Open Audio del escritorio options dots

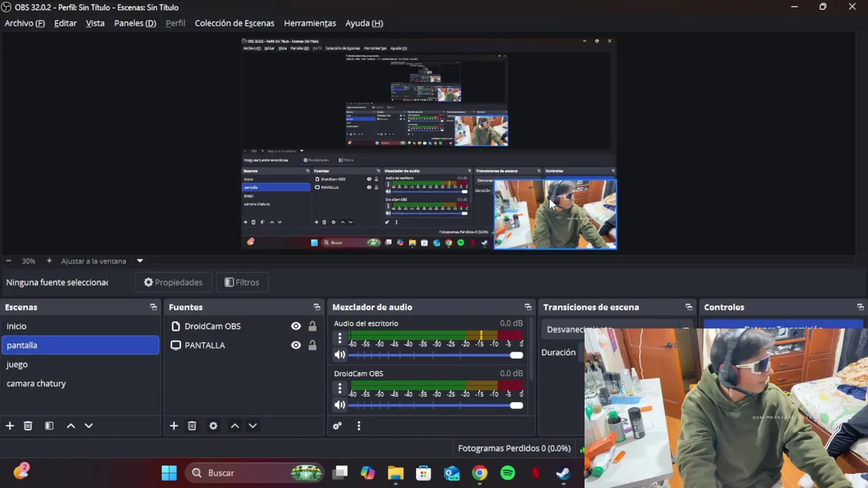[x=340, y=338]
